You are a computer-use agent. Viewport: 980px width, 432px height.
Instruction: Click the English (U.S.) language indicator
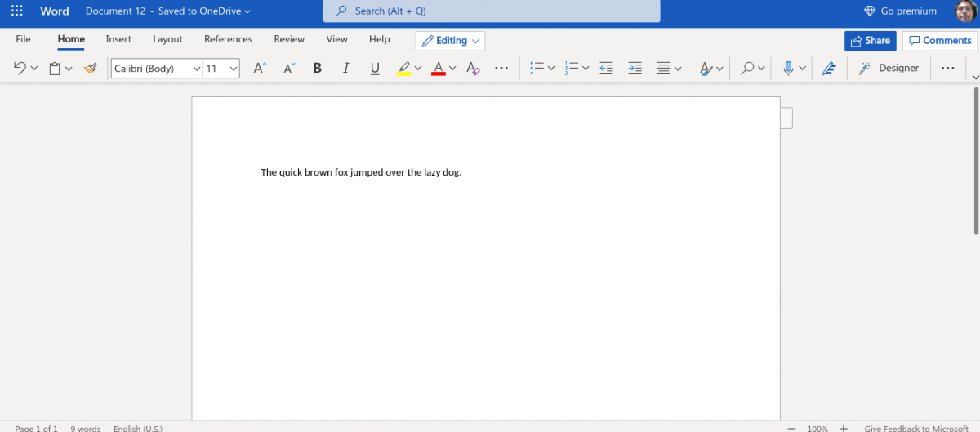[138, 428]
